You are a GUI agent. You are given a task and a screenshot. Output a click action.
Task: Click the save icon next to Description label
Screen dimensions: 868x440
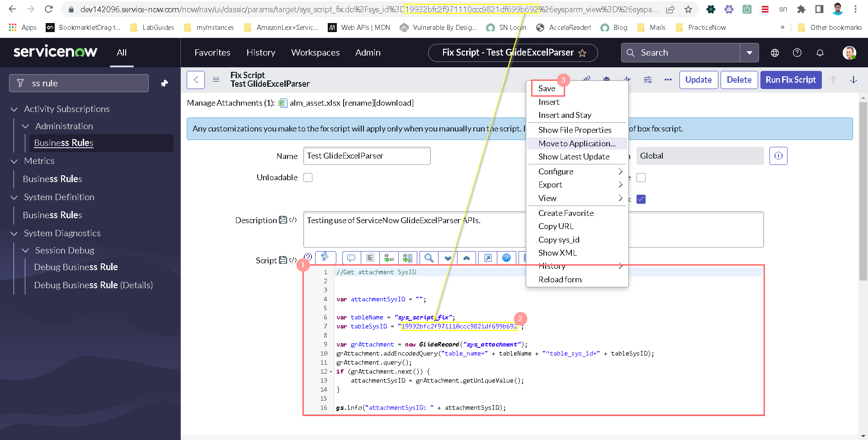[283, 220]
